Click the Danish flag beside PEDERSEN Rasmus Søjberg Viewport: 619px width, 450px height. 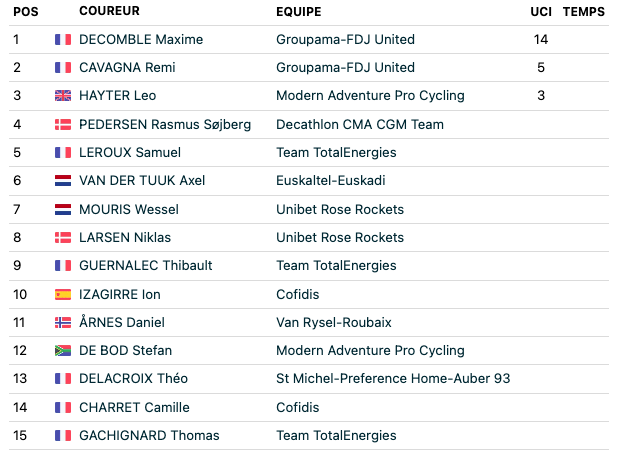(x=63, y=124)
